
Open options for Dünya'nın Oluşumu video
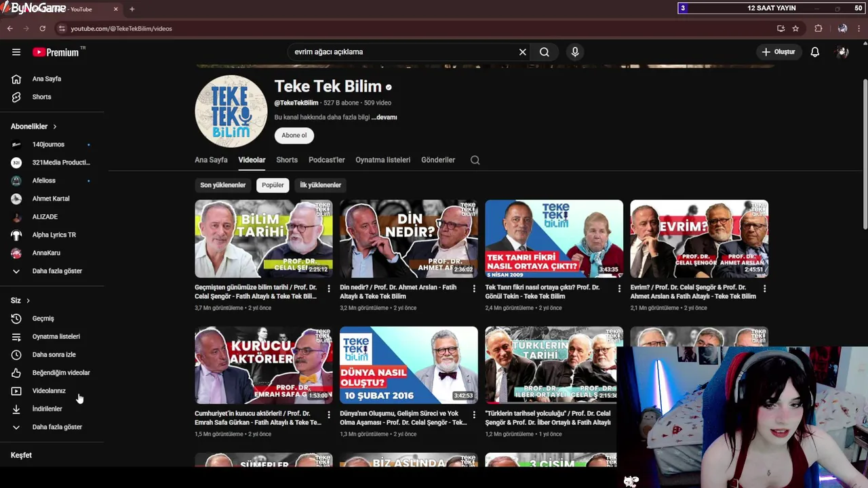[474, 415]
